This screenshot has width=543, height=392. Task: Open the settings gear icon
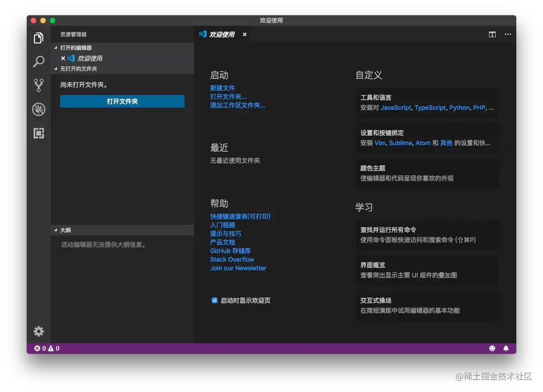[x=38, y=331]
